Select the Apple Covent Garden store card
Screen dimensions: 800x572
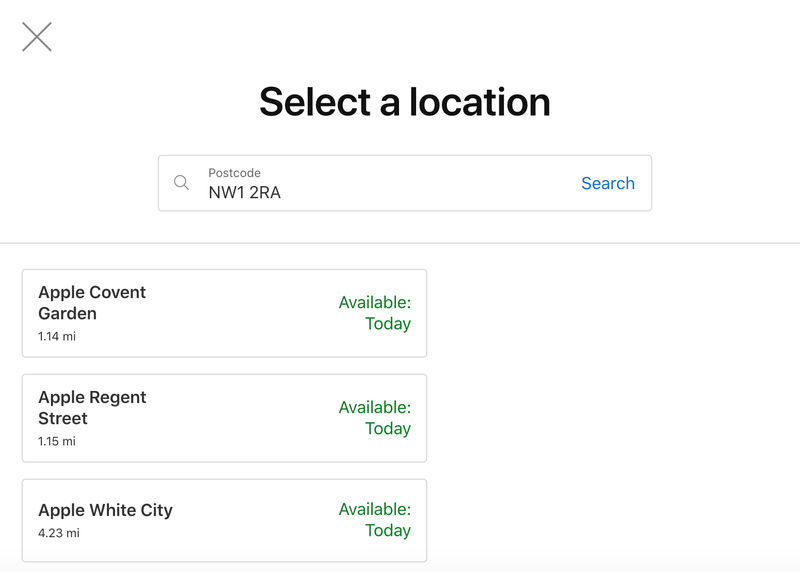[x=224, y=313]
